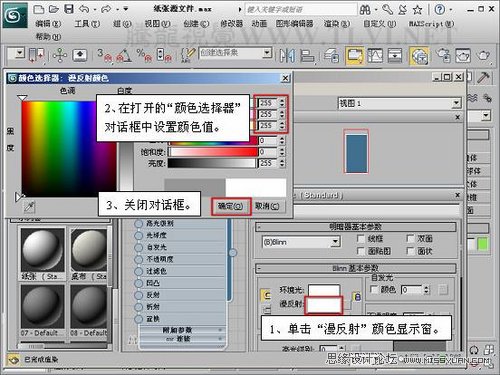Toggle the angle snap icon
The image size is (500, 375).
click(x=123, y=55)
